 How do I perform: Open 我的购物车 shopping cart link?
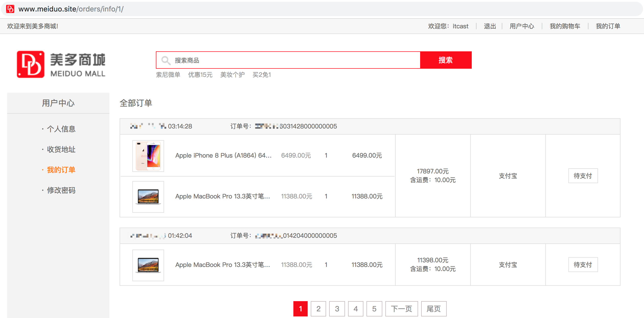565,26
